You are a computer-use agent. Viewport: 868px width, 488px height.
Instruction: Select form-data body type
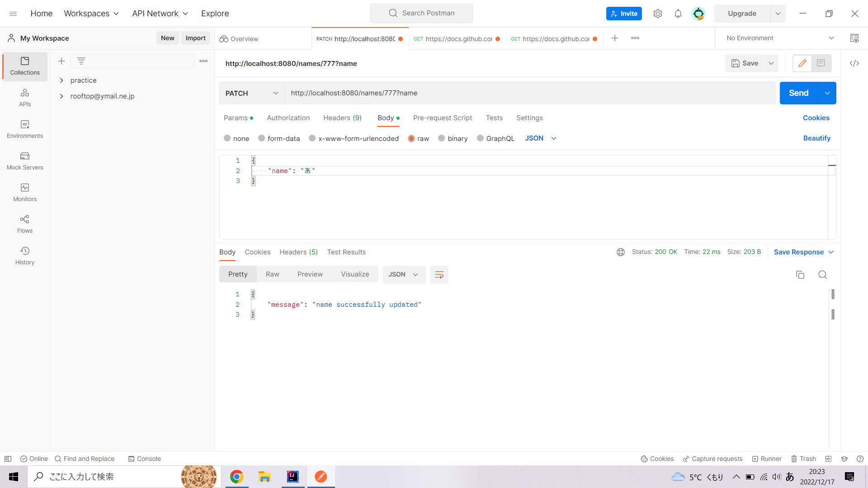tap(279, 138)
